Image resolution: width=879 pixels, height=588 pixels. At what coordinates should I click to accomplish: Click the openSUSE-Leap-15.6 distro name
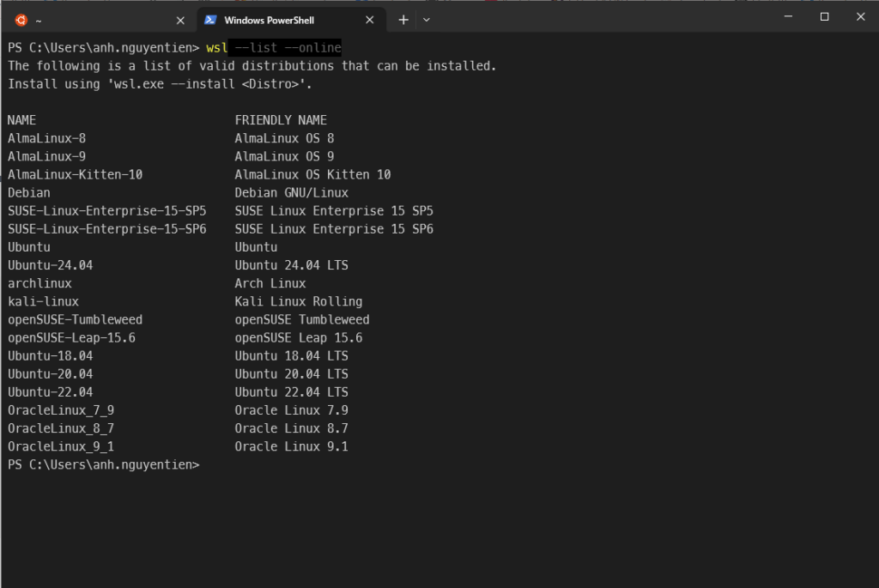click(71, 338)
